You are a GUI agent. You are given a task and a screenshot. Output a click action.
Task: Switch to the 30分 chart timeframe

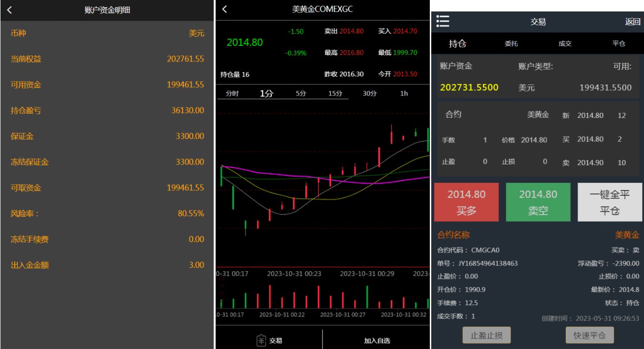click(370, 93)
